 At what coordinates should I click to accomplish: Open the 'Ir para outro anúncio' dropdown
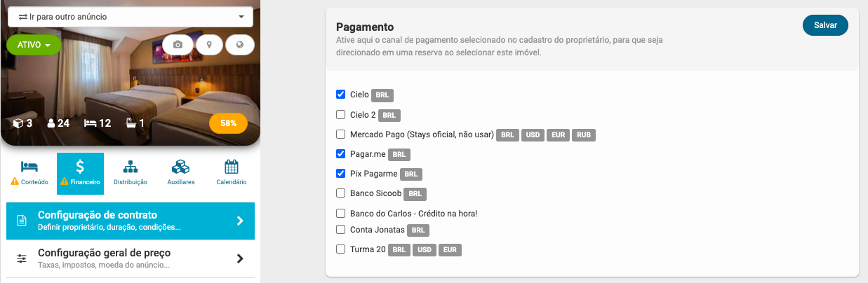(131, 16)
